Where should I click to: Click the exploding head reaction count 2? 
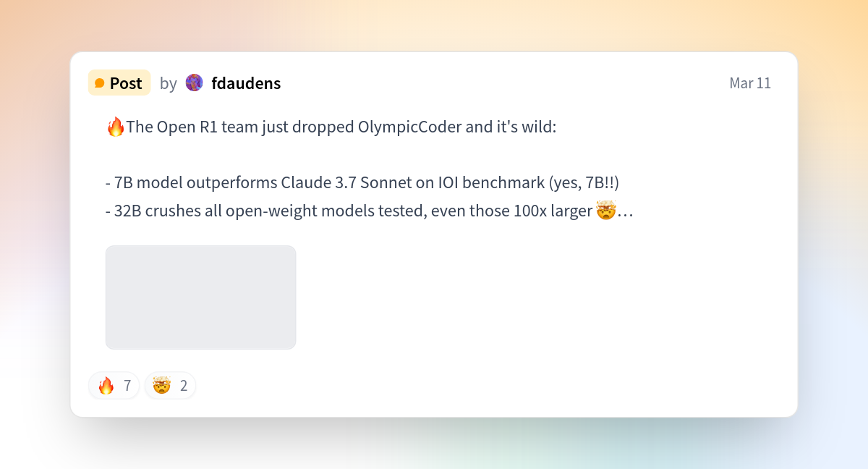pos(184,386)
